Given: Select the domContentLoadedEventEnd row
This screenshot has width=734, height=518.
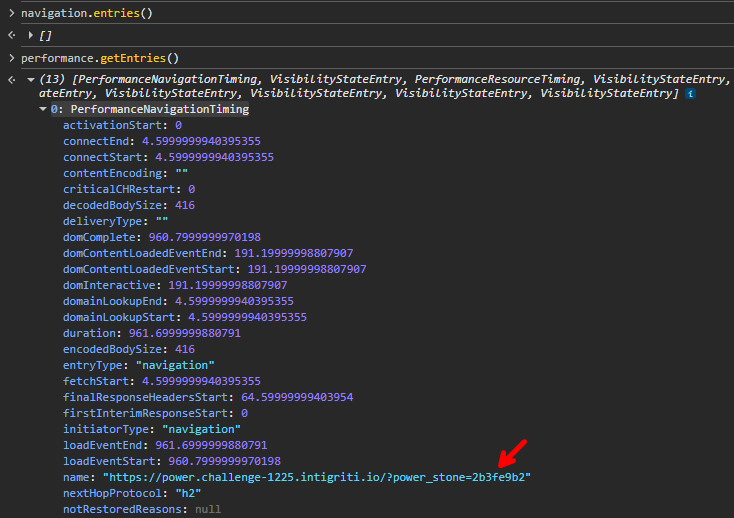Looking at the screenshot, I should pos(208,253).
